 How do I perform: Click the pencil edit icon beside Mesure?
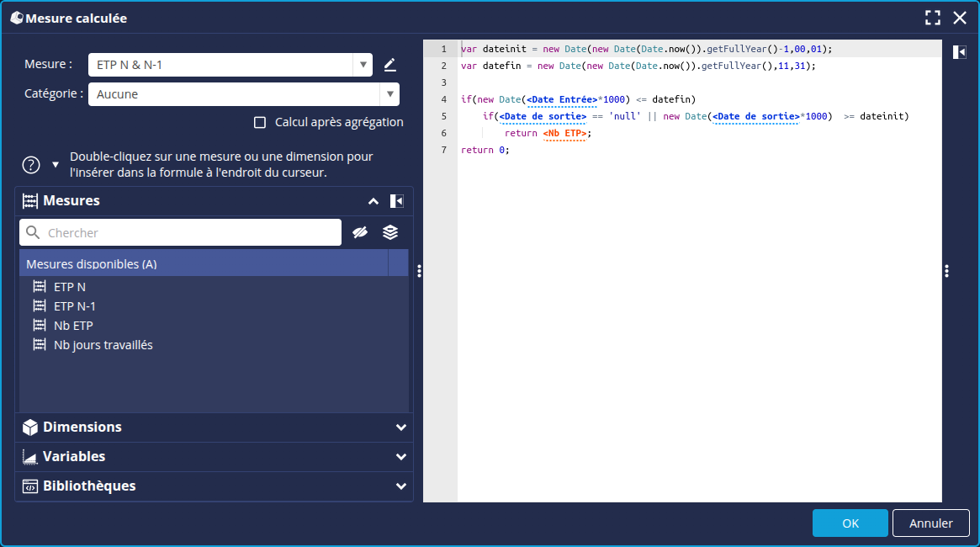click(389, 65)
